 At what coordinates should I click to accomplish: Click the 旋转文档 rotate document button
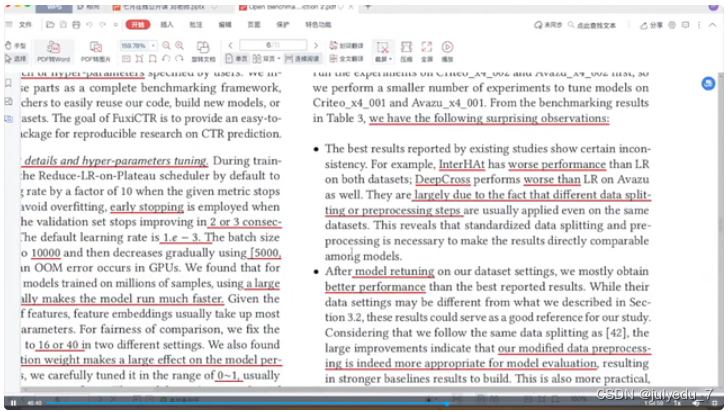click(203, 52)
